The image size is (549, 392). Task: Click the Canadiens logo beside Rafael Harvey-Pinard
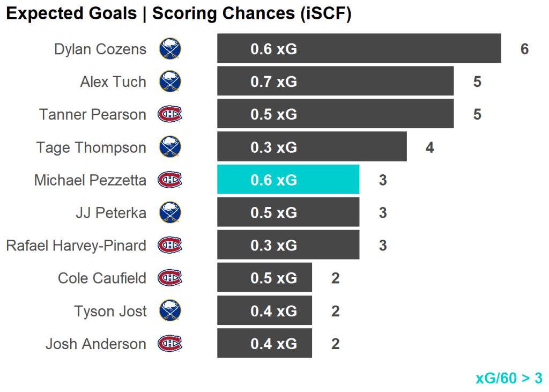(170, 245)
